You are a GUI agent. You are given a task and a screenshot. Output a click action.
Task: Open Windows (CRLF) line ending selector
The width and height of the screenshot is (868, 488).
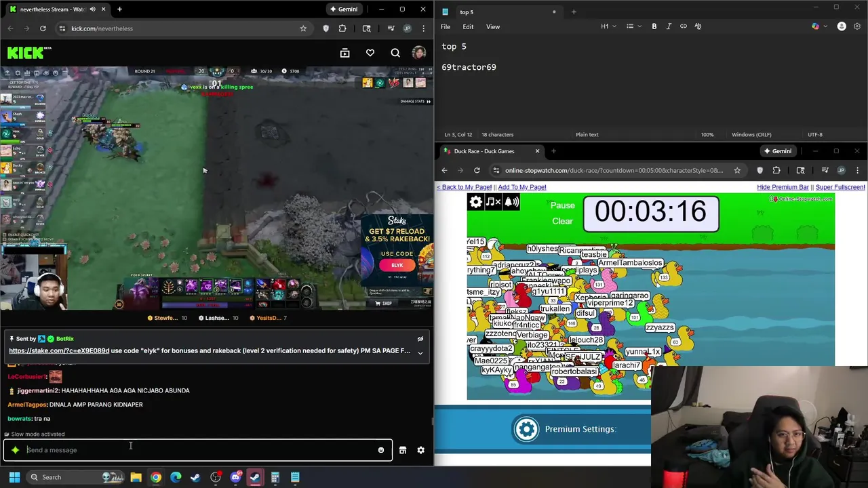click(x=751, y=134)
